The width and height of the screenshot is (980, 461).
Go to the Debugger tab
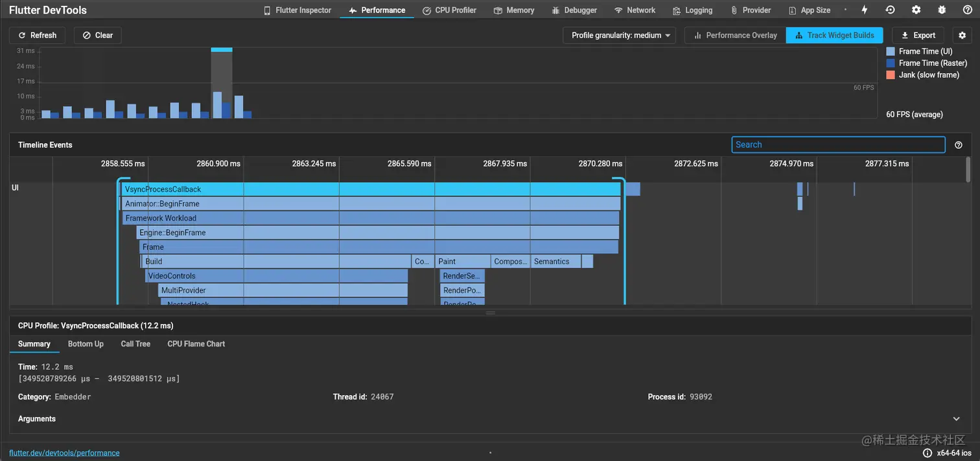point(574,10)
